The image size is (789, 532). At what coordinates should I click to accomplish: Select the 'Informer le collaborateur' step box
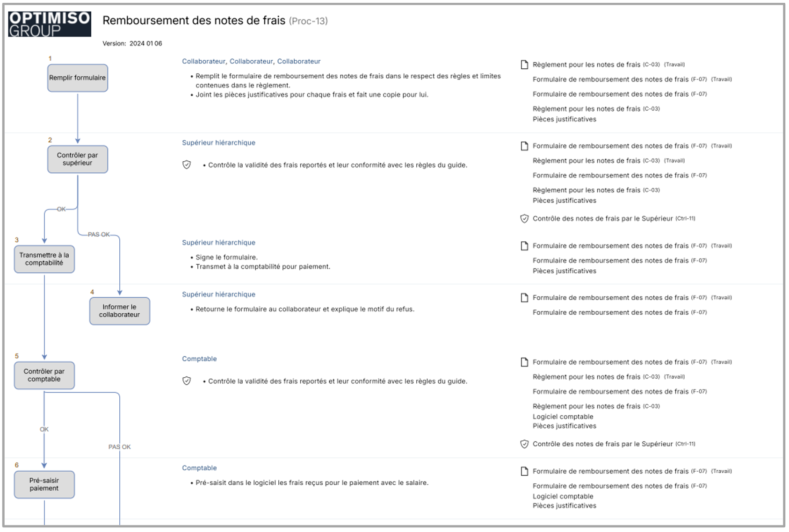(x=120, y=311)
